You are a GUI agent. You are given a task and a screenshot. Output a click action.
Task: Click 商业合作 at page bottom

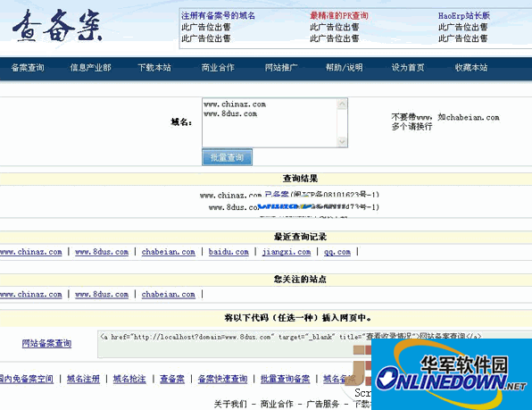click(277, 404)
